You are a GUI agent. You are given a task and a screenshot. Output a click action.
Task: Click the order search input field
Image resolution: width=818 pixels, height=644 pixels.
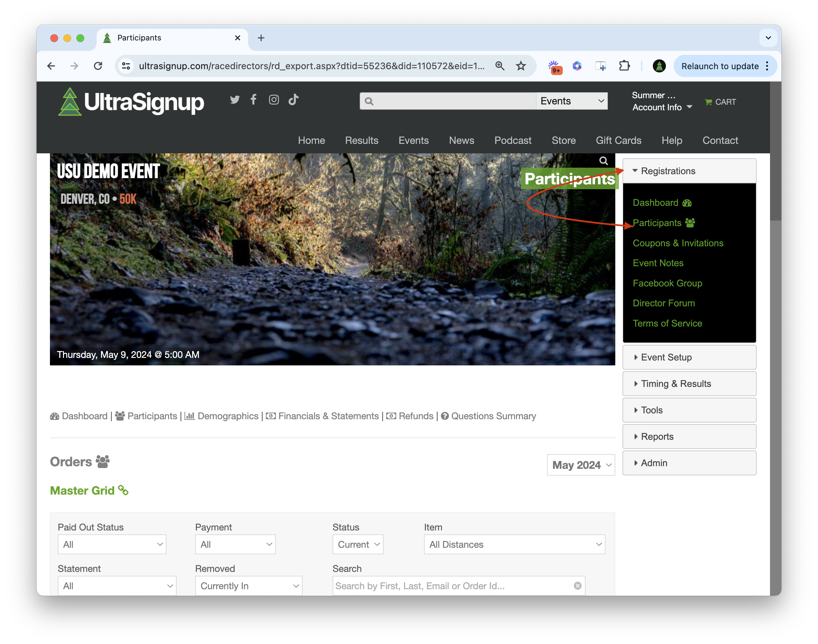(x=453, y=586)
